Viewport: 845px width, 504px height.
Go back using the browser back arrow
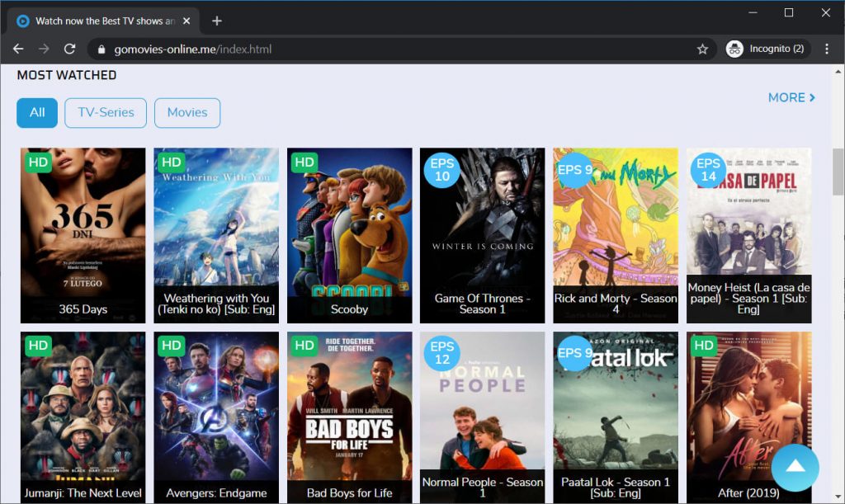pyautogui.click(x=18, y=49)
